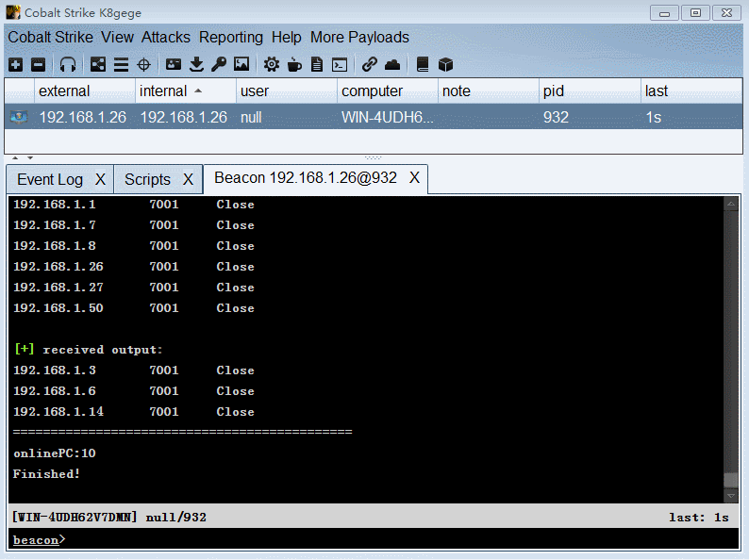This screenshot has height=560, width=749.
Task: Collapse bottom pane with down arrow
Action: pyautogui.click(x=30, y=157)
